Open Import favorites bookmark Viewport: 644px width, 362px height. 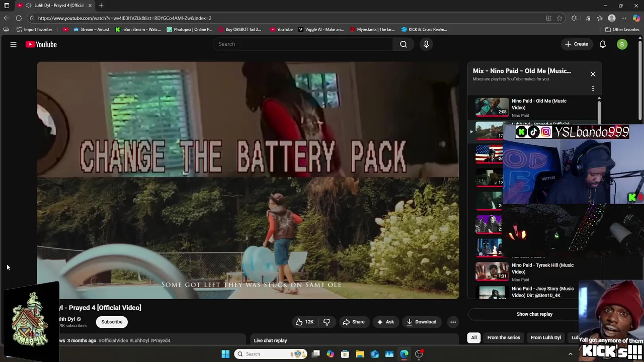click(x=34, y=29)
